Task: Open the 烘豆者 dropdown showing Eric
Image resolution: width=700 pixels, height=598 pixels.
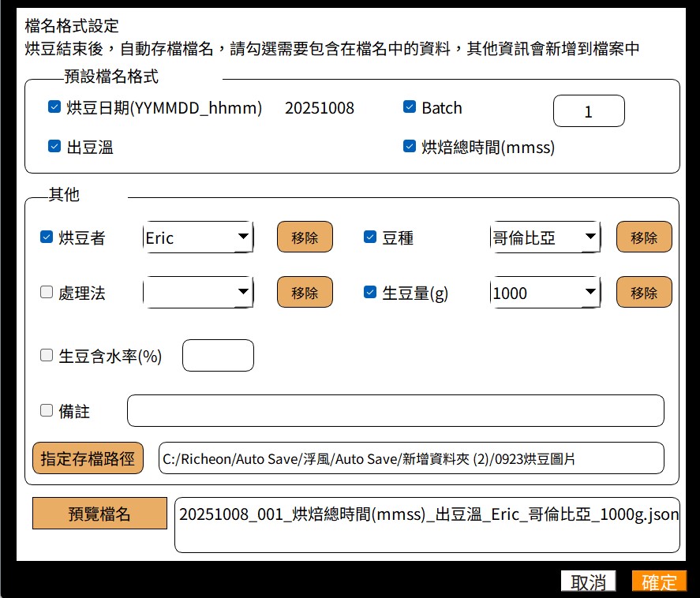Action: [197, 236]
